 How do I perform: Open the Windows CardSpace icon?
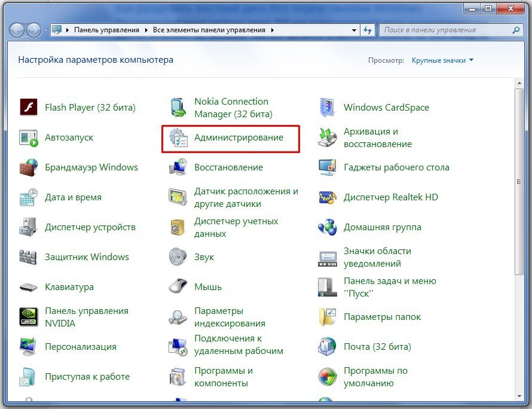point(328,107)
